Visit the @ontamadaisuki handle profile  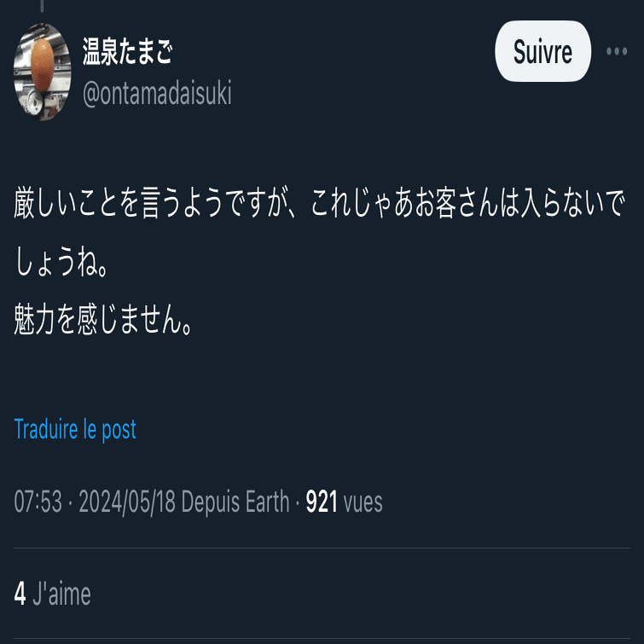tap(157, 93)
